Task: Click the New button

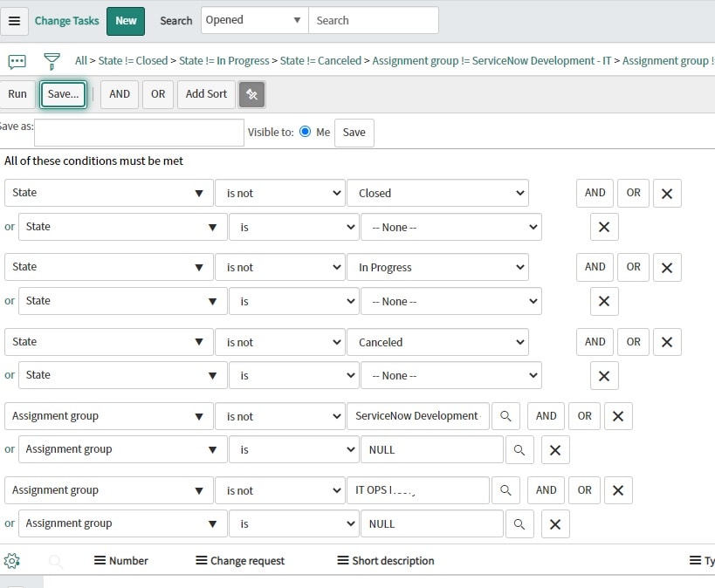Action: click(126, 21)
